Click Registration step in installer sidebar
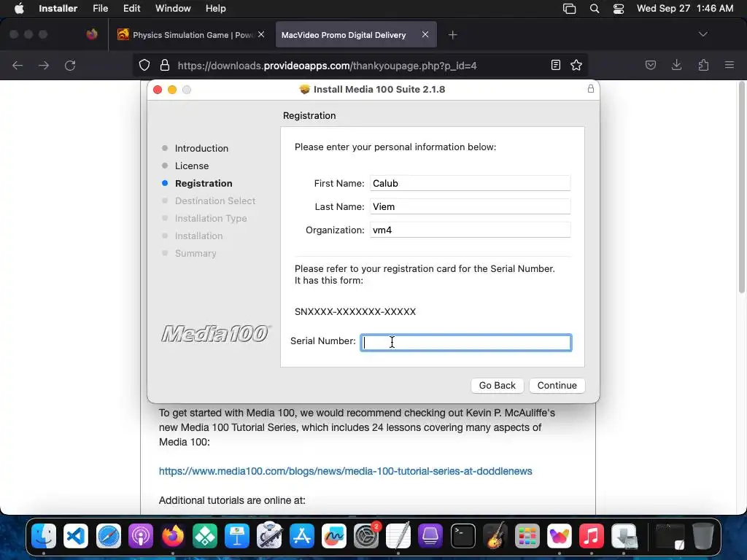 click(204, 183)
